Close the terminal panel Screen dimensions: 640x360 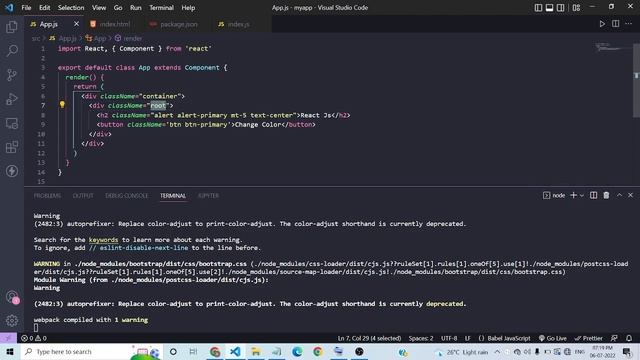point(630,196)
